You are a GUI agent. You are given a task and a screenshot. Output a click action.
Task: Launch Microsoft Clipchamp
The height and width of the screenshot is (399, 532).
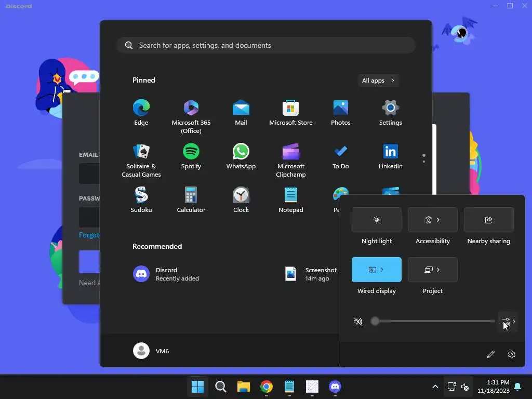(291, 160)
